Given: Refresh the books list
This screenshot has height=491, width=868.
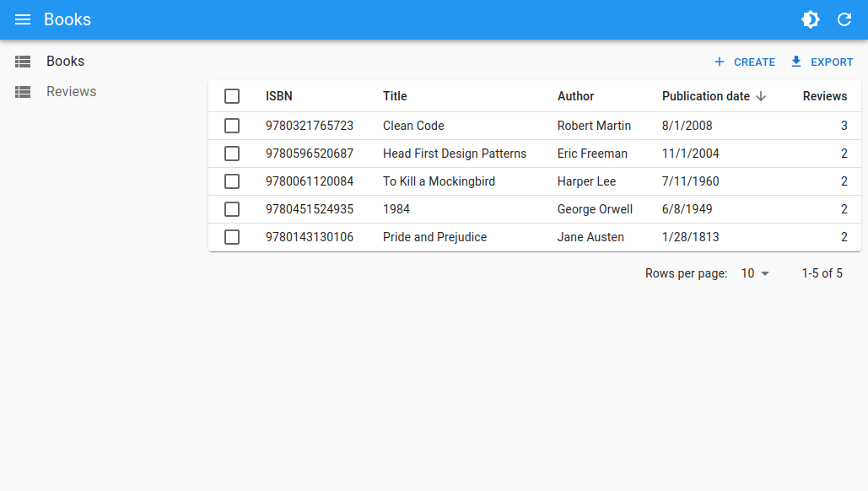Looking at the screenshot, I should pyautogui.click(x=845, y=19).
